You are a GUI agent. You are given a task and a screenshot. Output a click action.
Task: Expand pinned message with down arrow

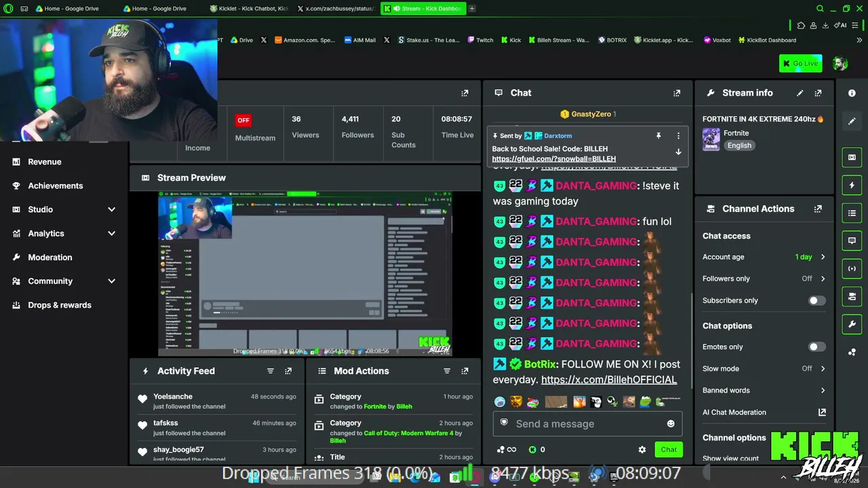tap(678, 152)
